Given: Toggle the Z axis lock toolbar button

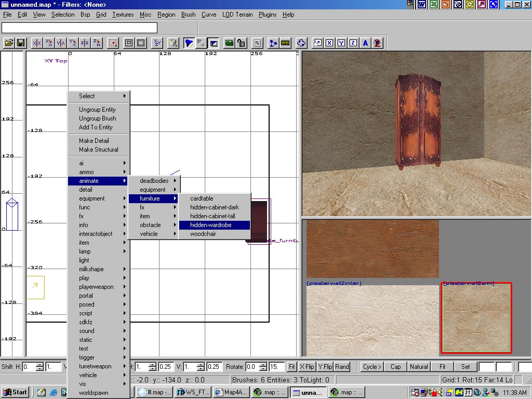Looking at the screenshot, I should pos(353,43).
